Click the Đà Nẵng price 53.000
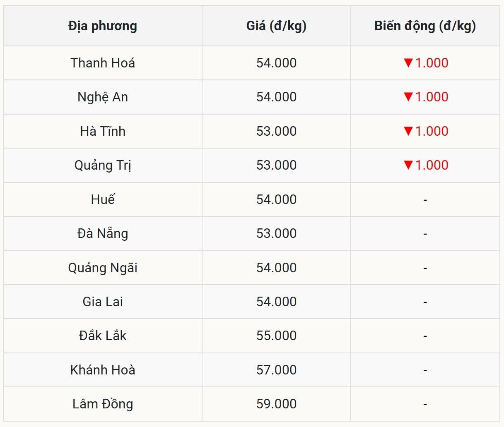504x427 pixels. click(276, 233)
